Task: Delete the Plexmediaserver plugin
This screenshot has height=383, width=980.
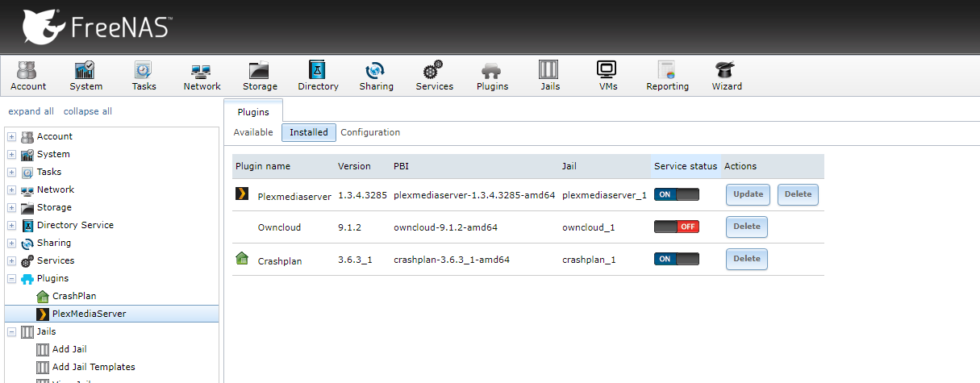Action: [798, 194]
